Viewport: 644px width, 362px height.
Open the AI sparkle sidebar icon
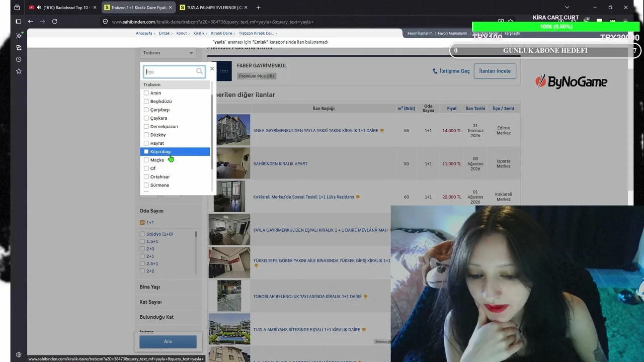click(x=19, y=36)
